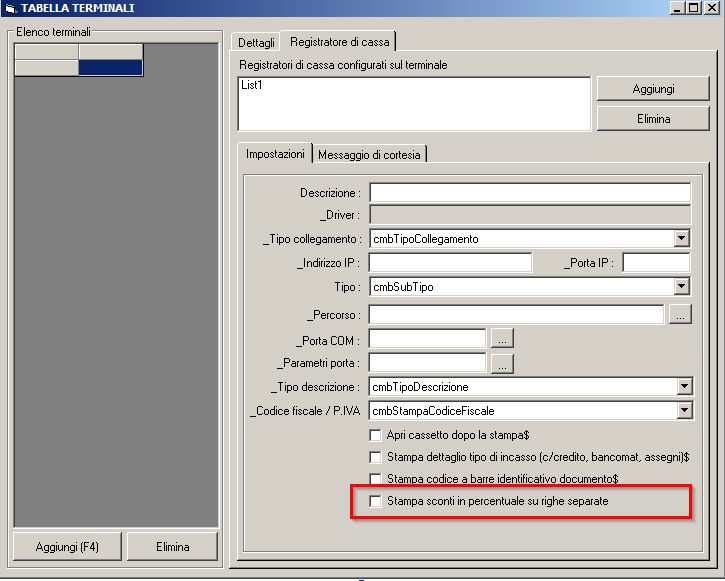Enable Apri cassetto dopo la stampa checkbox

click(x=375, y=435)
